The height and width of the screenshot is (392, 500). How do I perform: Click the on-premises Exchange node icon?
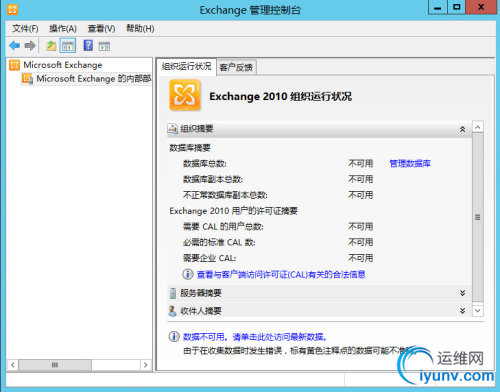[27, 79]
